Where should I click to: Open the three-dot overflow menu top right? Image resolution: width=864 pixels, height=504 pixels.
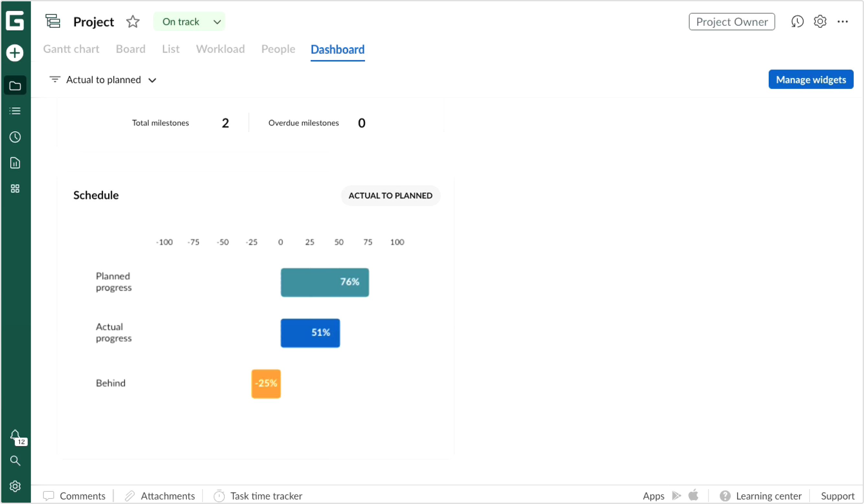click(x=843, y=21)
